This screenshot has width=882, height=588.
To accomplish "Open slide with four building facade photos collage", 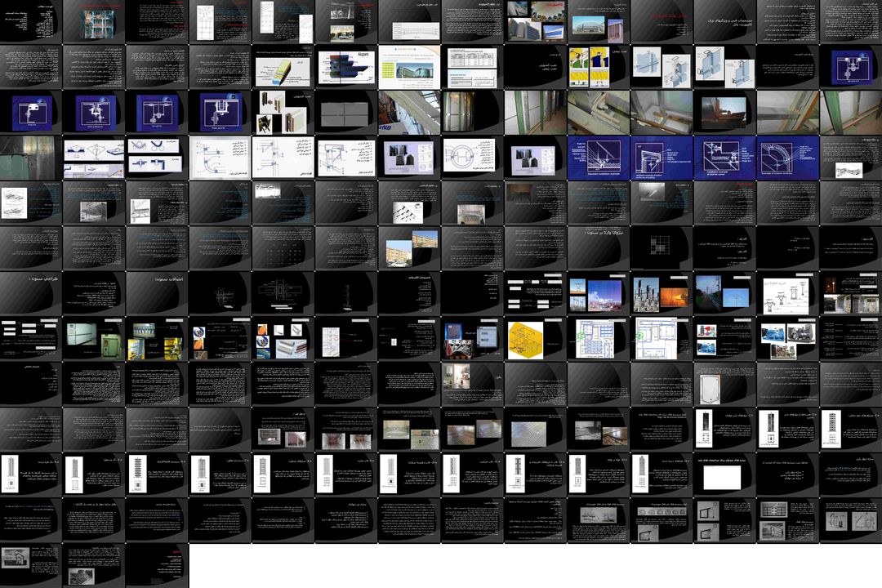I will click(535, 21).
